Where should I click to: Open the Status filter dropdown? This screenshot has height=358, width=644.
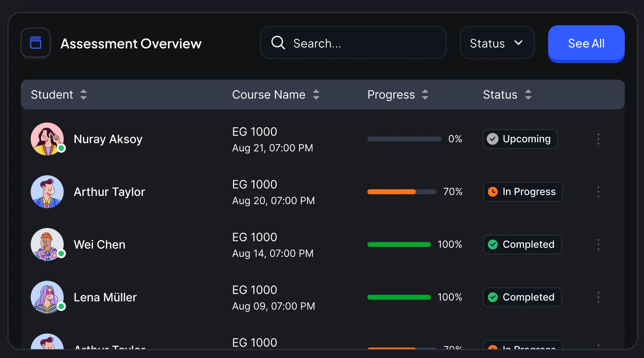click(x=497, y=43)
